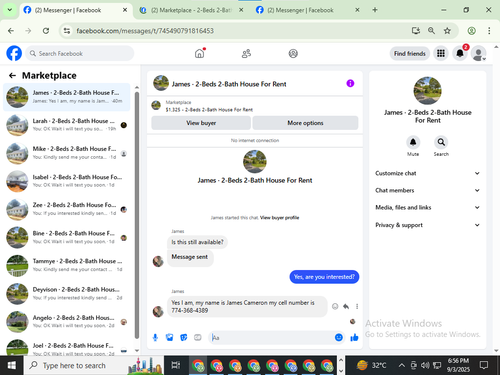Show hidden system tray icons
This screenshot has width=500, height=375.
(x=402, y=366)
